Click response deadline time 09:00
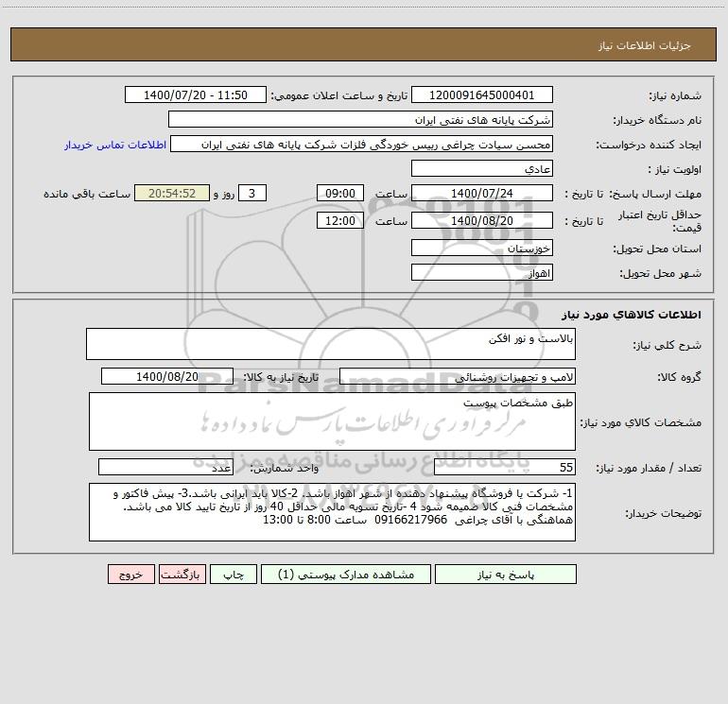Image resolution: width=728 pixels, height=704 pixels. (x=339, y=193)
